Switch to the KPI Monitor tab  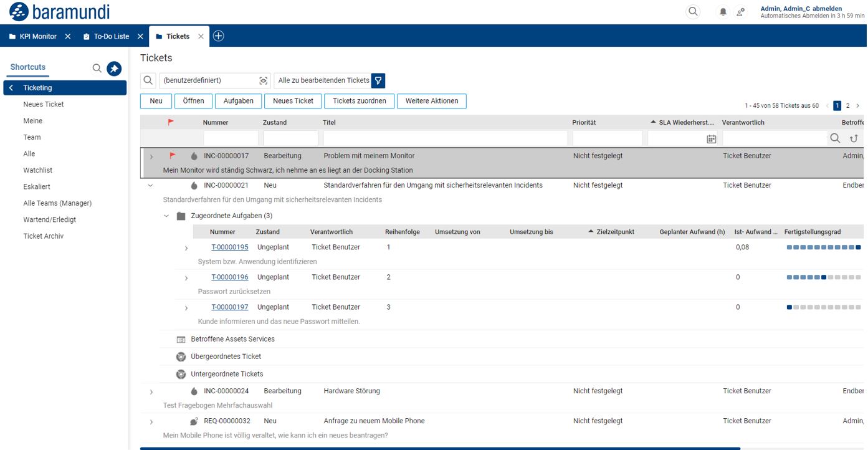pyautogui.click(x=39, y=36)
